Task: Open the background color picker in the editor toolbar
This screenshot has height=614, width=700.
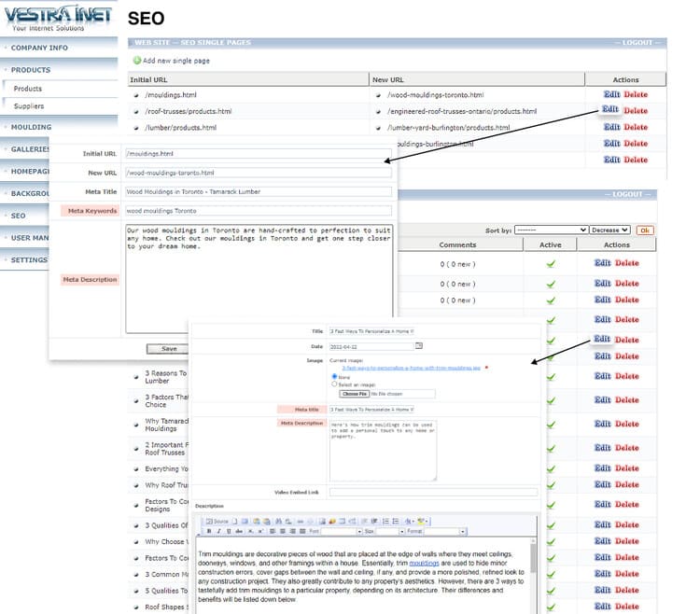Action: [x=422, y=522]
